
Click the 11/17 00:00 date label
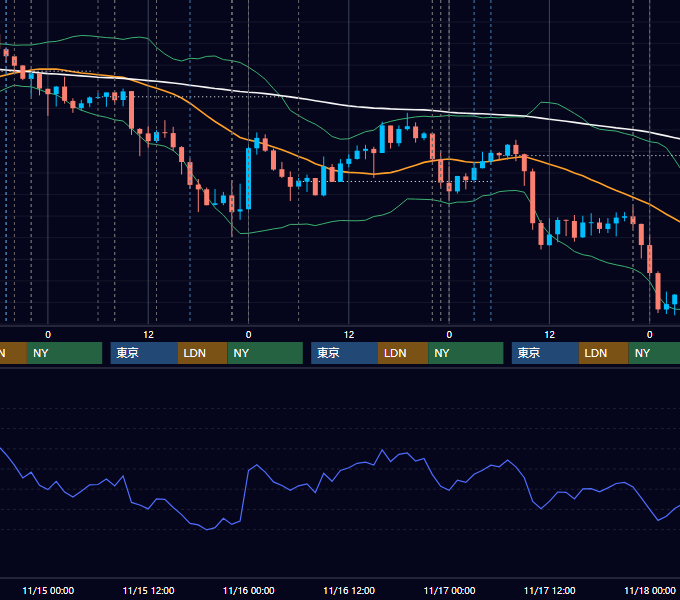click(x=449, y=590)
